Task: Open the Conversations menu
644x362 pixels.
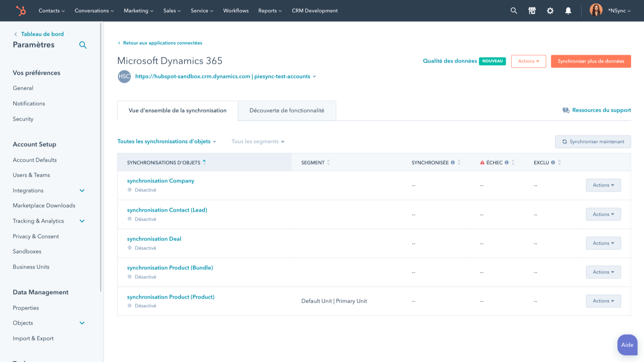Action: pos(94,11)
